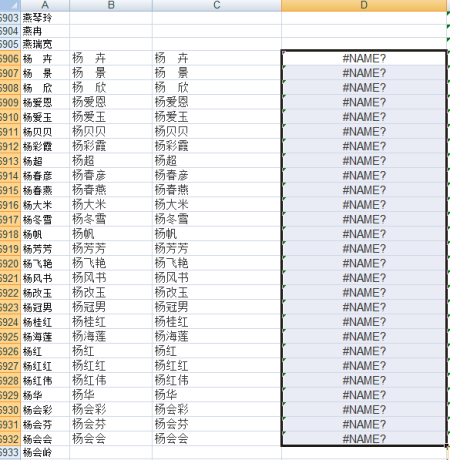Select column A header

coord(45,5)
